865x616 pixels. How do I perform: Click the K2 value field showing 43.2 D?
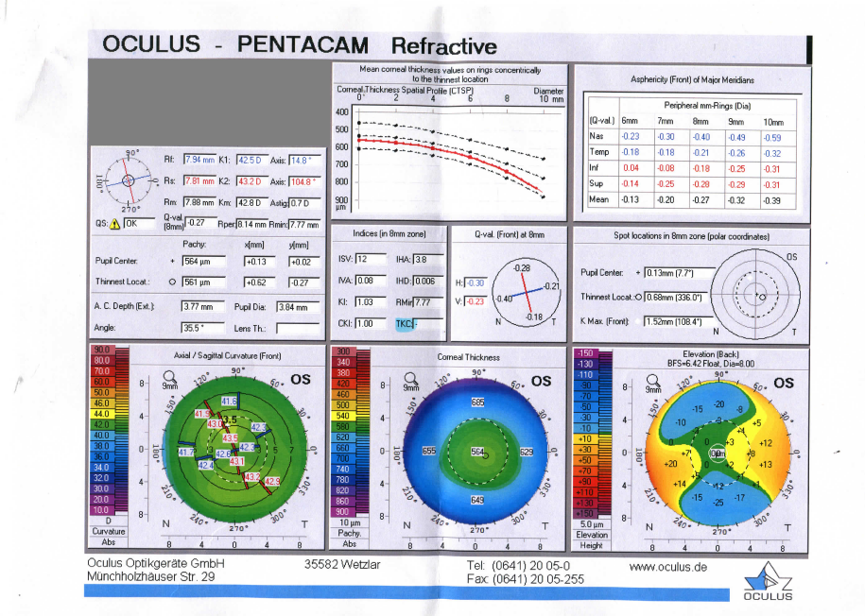(x=251, y=180)
